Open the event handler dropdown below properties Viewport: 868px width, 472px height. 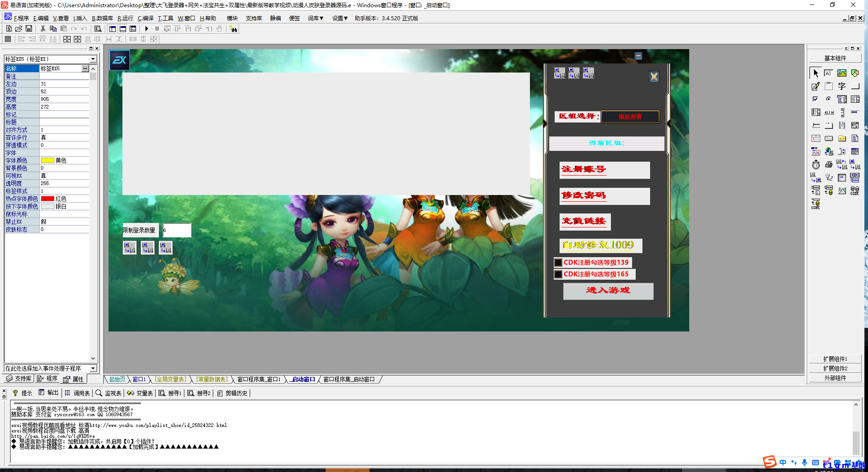92,368
